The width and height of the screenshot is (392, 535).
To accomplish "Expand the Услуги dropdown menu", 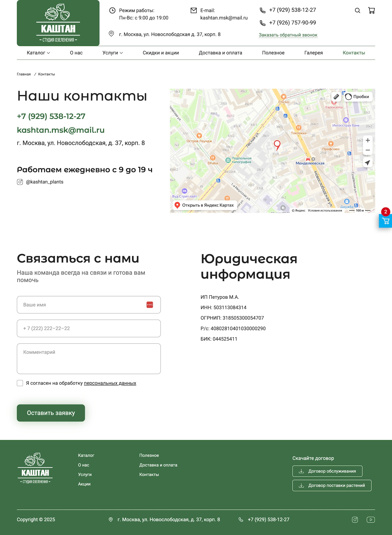I will tap(113, 53).
